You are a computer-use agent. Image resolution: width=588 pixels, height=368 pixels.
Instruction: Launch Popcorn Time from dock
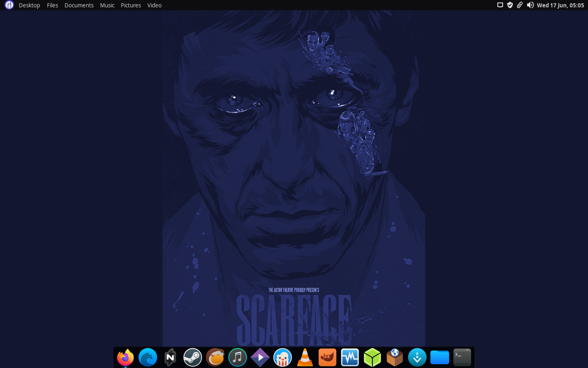point(283,357)
